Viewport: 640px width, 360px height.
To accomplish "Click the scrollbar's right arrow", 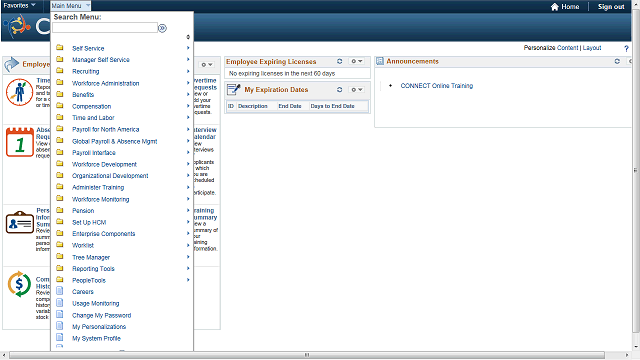I will click(628, 355).
